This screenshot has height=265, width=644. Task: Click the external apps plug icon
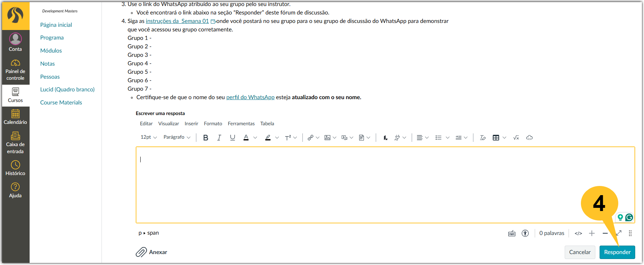coord(397,138)
